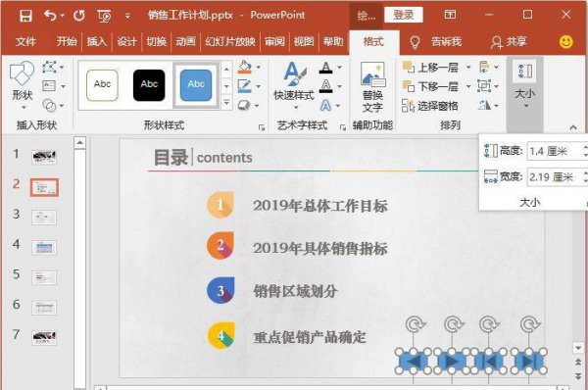Open the Undo history dropdown arrow
588x390 pixels.
click(x=63, y=16)
